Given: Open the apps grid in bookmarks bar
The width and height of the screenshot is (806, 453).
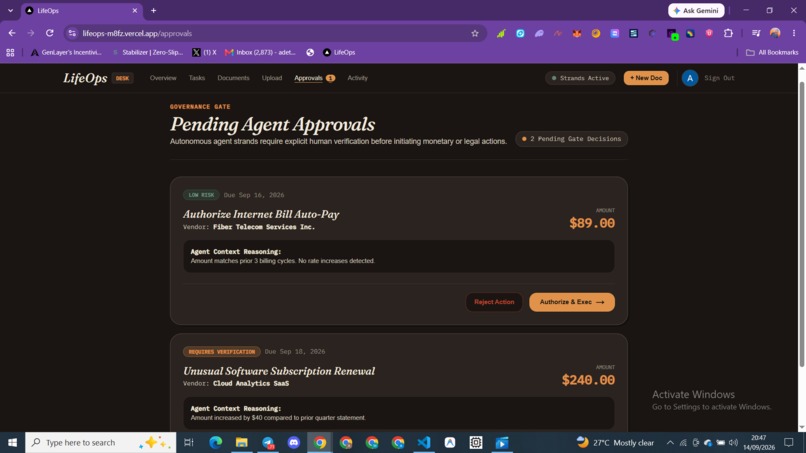Looking at the screenshot, I should [10, 52].
